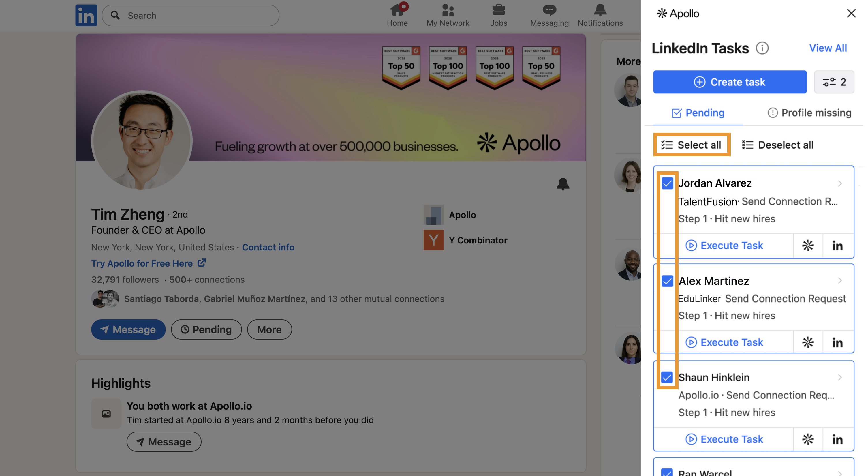
Task: Open Jordan Alvarez's LinkedIn profile icon
Action: pyautogui.click(x=838, y=246)
